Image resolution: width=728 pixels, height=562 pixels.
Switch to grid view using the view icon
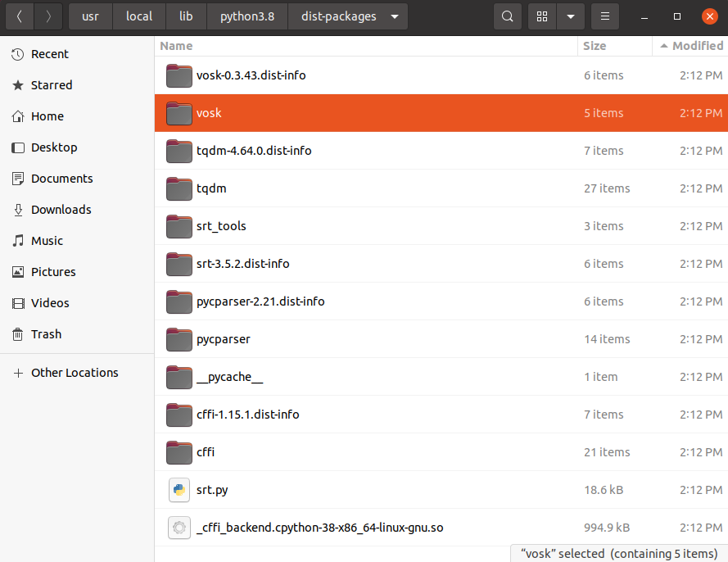(x=541, y=16)
